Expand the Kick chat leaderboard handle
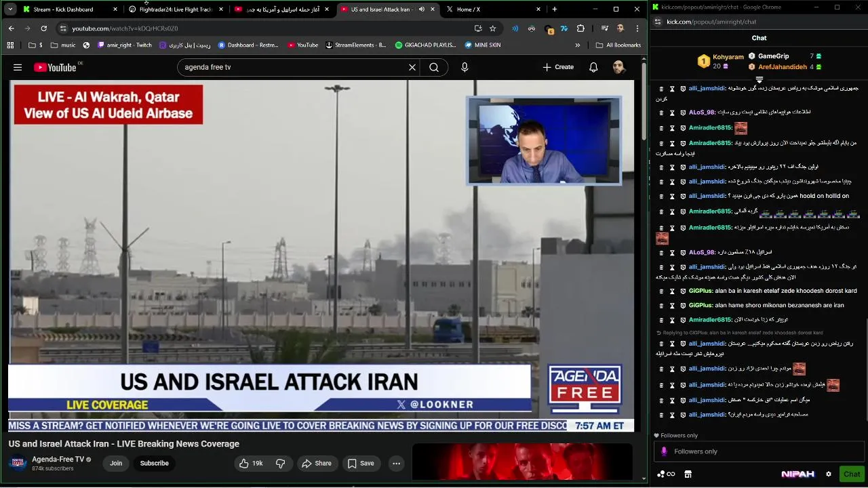Image resolution: width=868 pixels, height=488 pixels. tap(759, 80)
